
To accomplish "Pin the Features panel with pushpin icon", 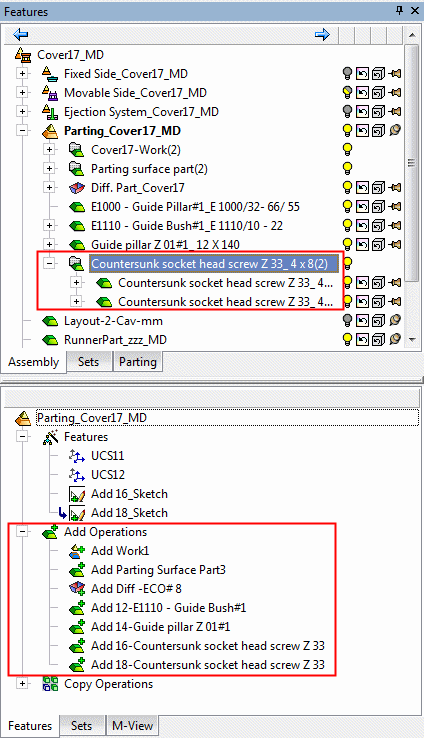I will click(400, 10).
